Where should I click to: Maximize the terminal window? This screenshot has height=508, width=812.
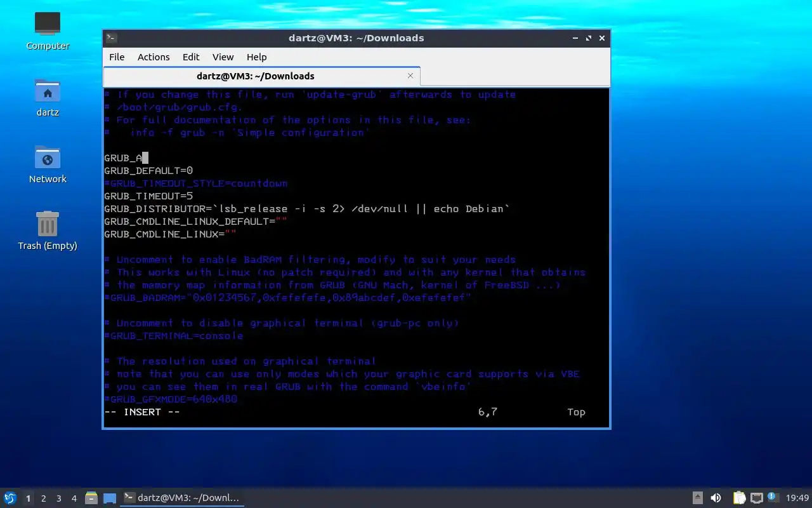click(589, 38)
